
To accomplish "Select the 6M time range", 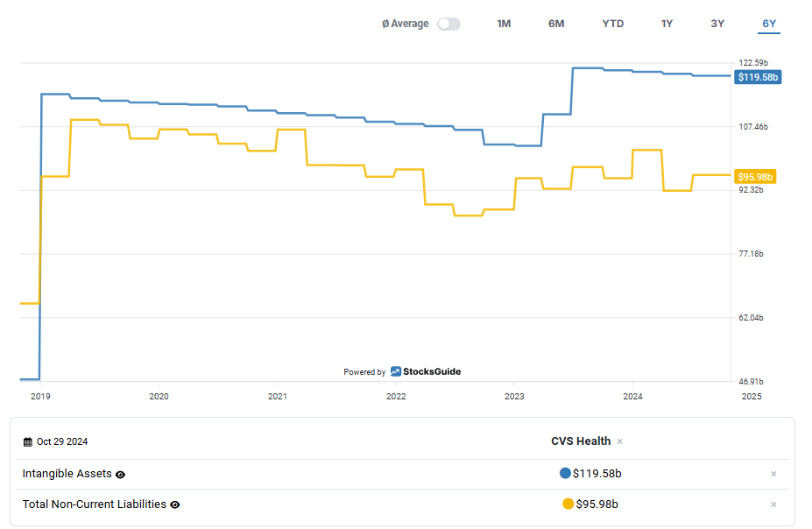I will [x=556, y=24].
